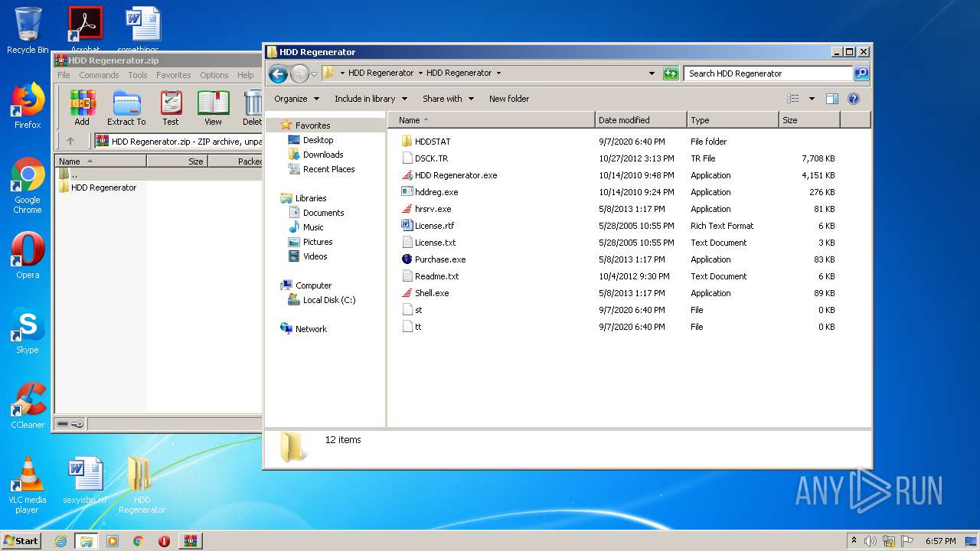The image size is (980, 551).
Task: Open Organize dropdown menu
Action: click(296, 99)
